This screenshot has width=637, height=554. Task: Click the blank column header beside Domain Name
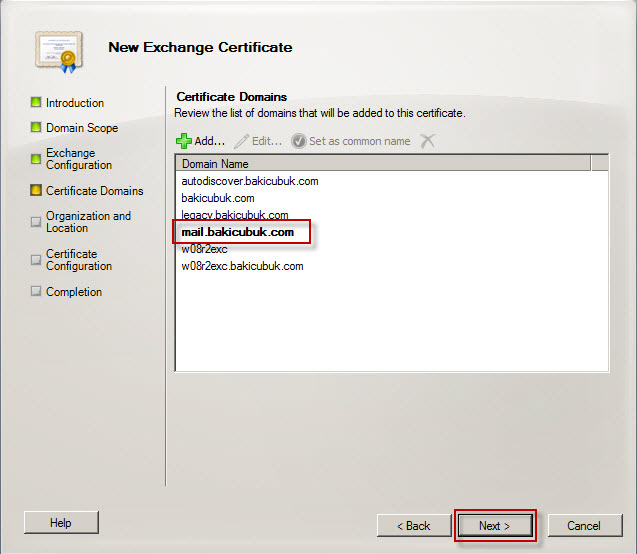coord(600,164)
